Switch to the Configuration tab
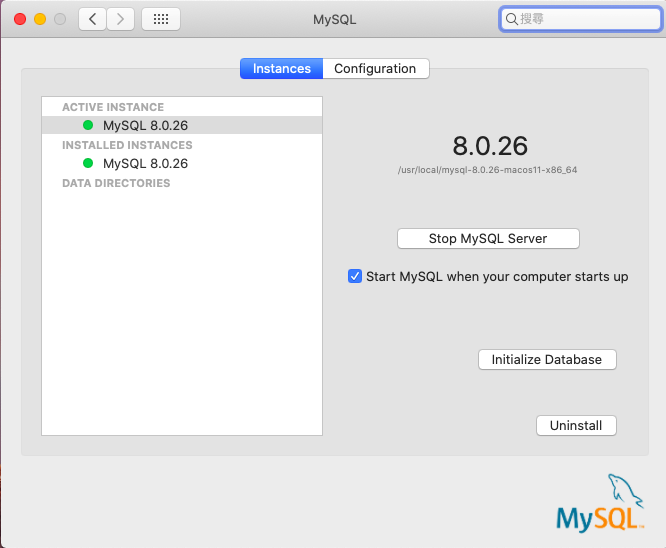This screenshot has width=666, height=548. pyautogui.click(x=375, y=68)
